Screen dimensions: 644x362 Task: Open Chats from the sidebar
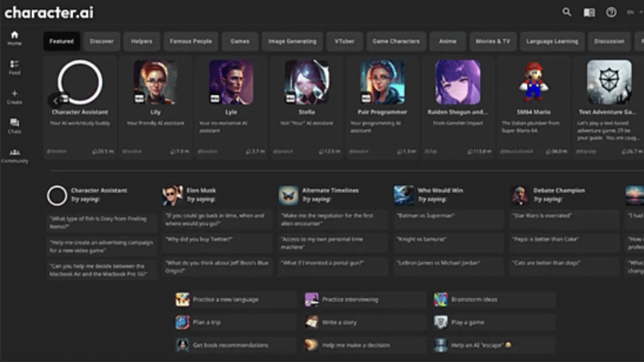[14, 126]
